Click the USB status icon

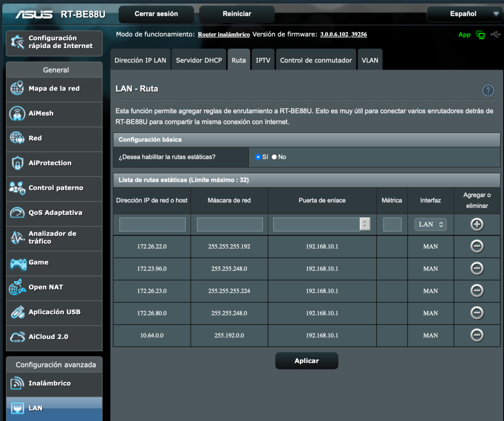[x=495, y=34]
